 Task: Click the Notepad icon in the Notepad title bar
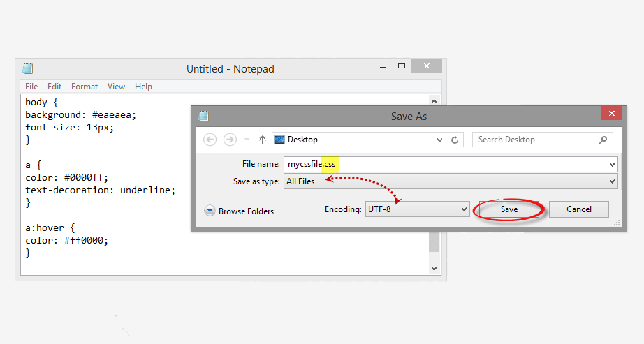[27, 68]
